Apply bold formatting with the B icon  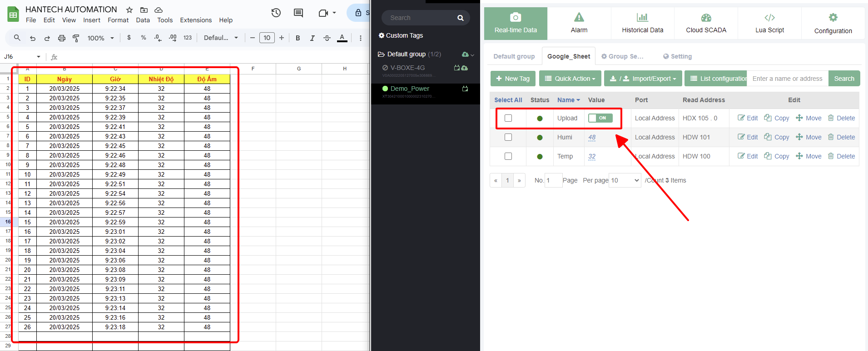point(298,38)
